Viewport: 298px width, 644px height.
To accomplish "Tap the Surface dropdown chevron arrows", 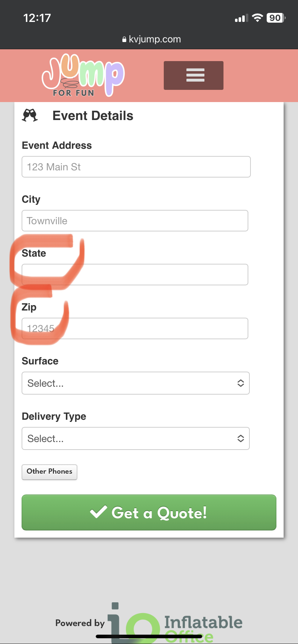I will (241, 383).
